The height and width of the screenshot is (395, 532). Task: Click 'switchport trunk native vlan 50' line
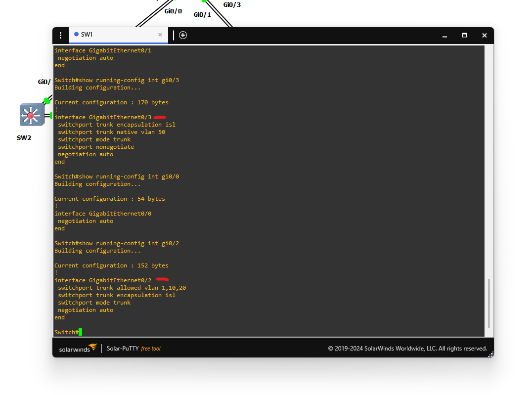tap(112, 132)
